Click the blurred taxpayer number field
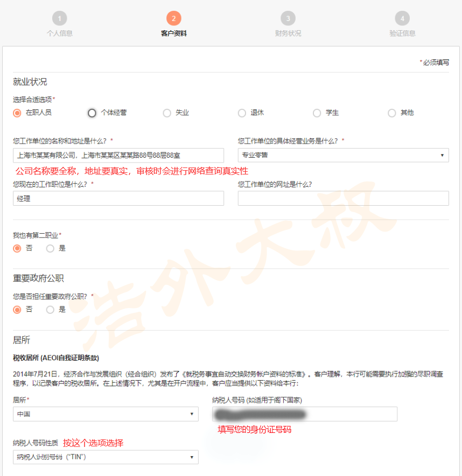Image resolution: width=462 pixels, height=476 pixels. [x=305, y=414]
